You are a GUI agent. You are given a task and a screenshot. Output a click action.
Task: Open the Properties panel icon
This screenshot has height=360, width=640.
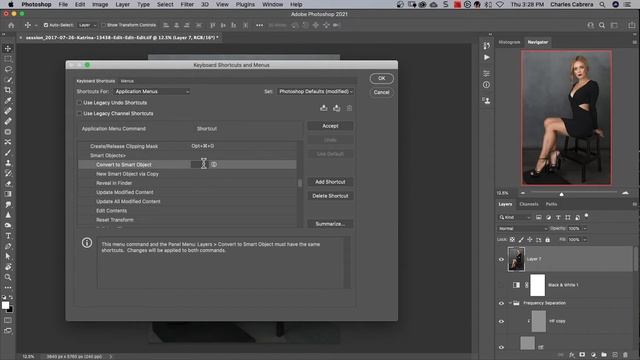[487, 73]
